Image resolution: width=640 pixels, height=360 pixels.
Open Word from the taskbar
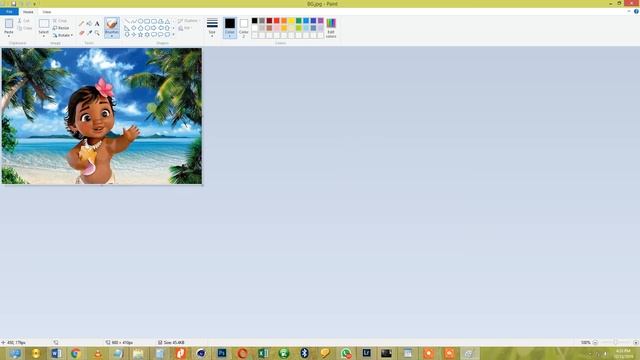coord(56,353)
